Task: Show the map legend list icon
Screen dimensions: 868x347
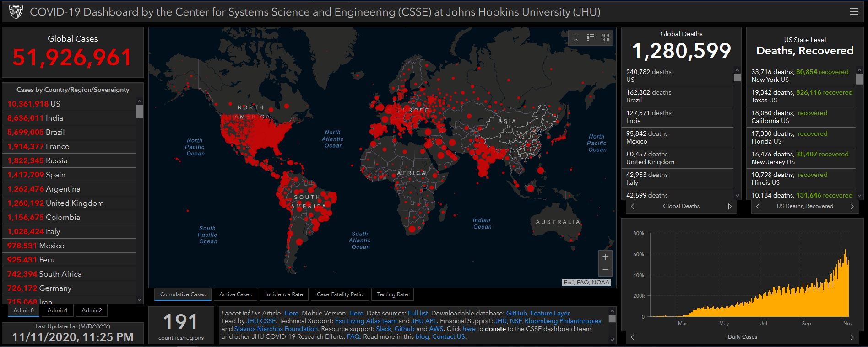Action: click(x=591, y=37)
